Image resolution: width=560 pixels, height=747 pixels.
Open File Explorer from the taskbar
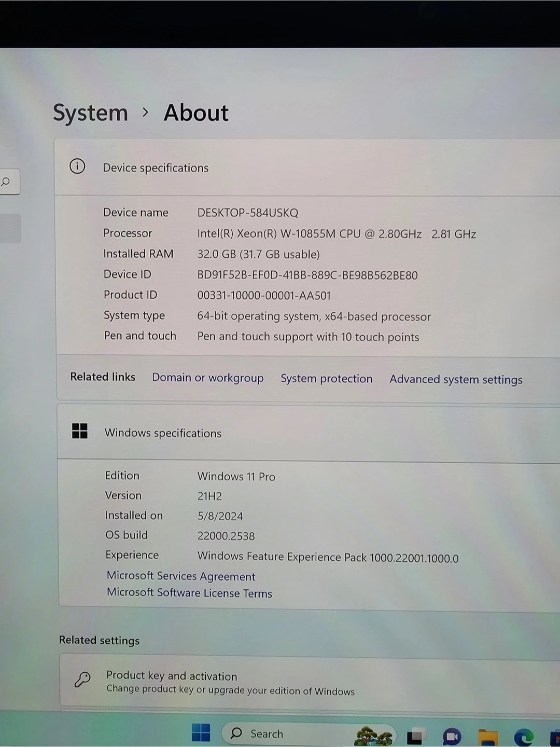(488, 737)
